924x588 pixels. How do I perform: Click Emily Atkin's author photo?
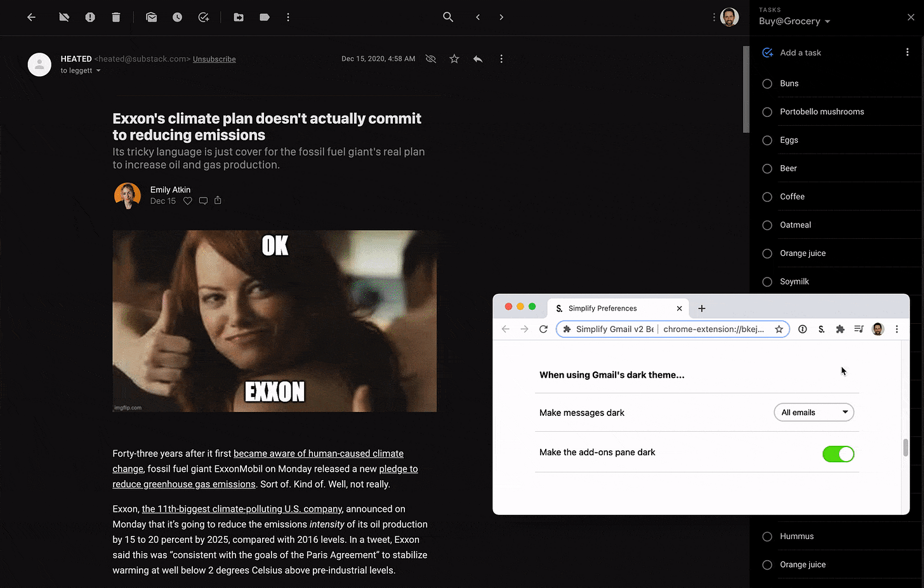click(127, 196)
